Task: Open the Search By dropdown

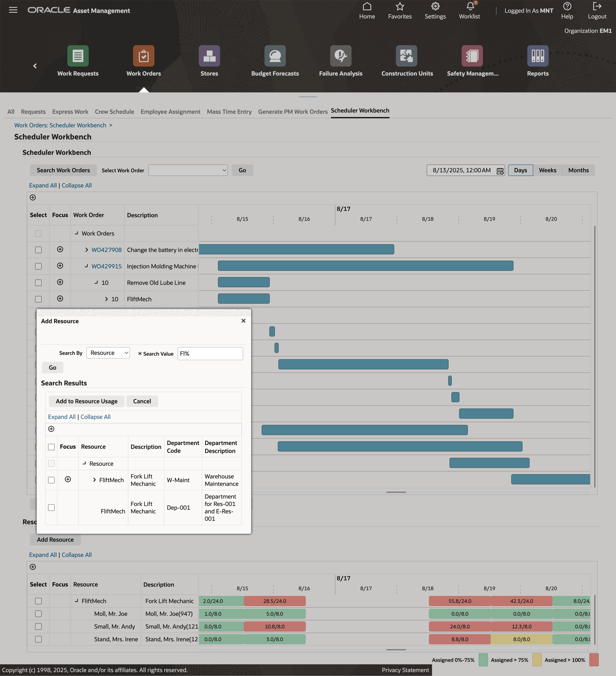Action: 108,353
